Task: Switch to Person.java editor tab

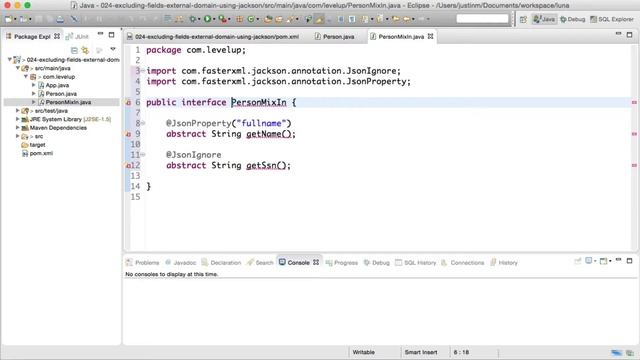Action: [334, 37]
